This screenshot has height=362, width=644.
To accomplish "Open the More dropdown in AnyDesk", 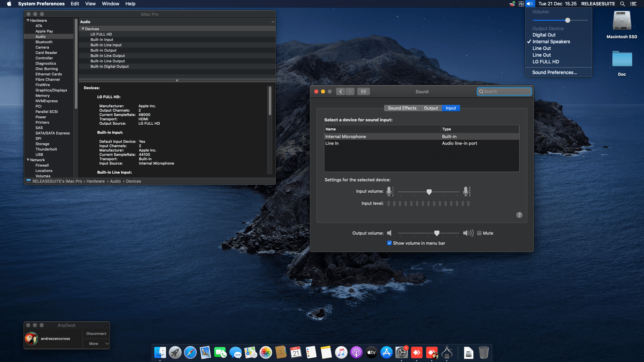I will coord(96,344).
